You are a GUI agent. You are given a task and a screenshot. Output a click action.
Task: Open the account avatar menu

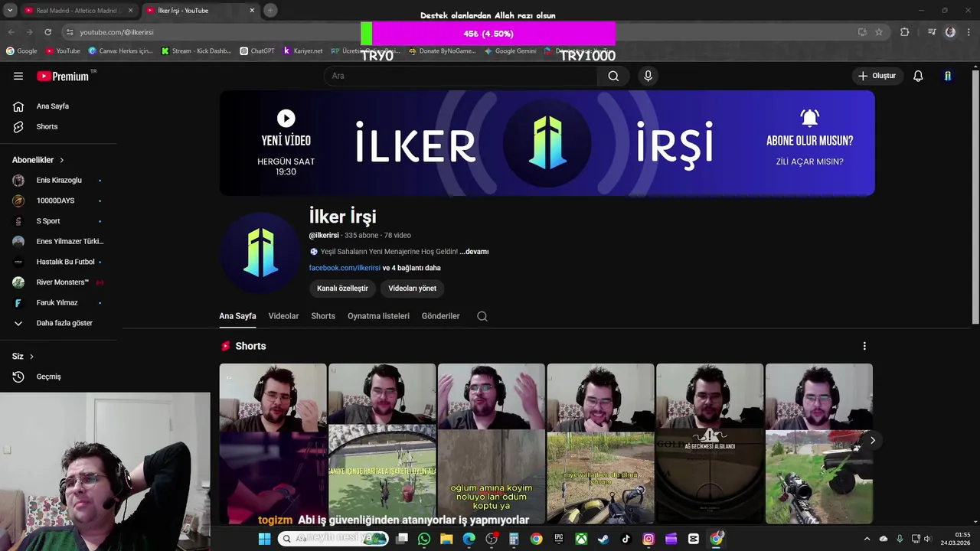[x=948, y=76]
